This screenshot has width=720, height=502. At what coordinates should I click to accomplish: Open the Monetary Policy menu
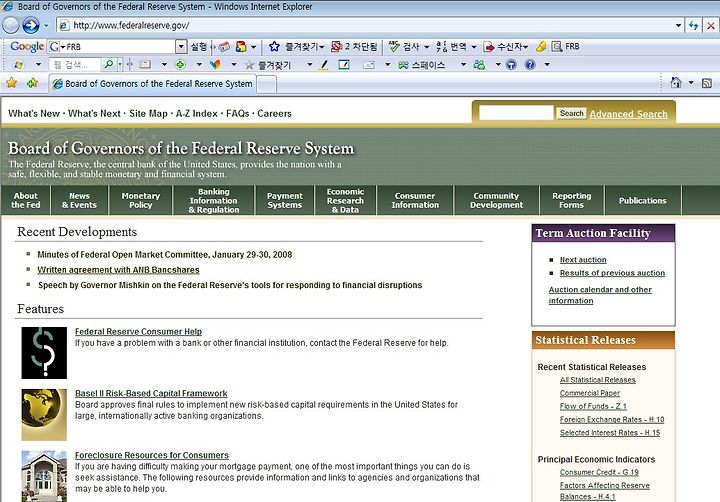pyautogui.click(x=141, y=200)
